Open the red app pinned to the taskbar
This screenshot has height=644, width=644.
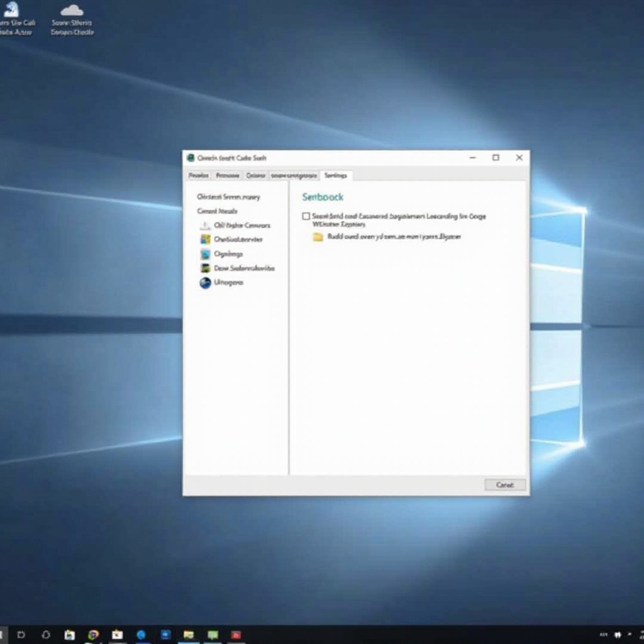235,635
